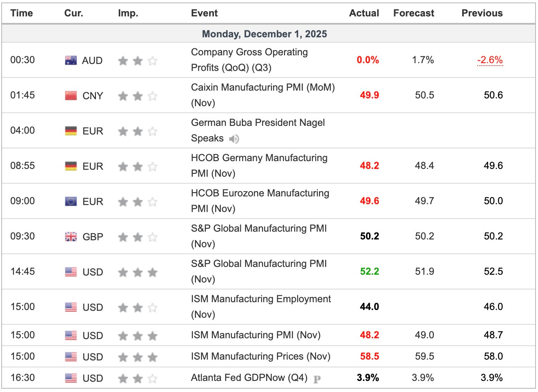Open Company Gross Operating Profits event
This screenshot has width=538, height=392.
pyautogui.click(x=249, y=52)
